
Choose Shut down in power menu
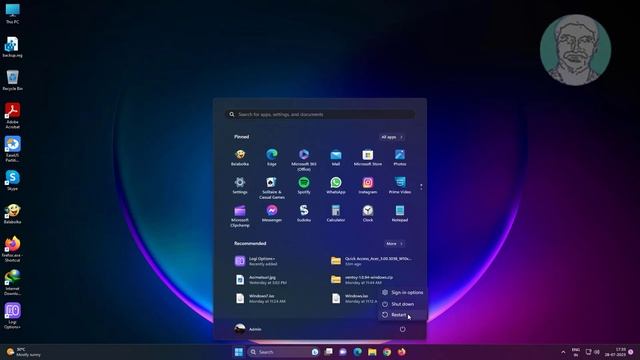click(x=402, y=304)
